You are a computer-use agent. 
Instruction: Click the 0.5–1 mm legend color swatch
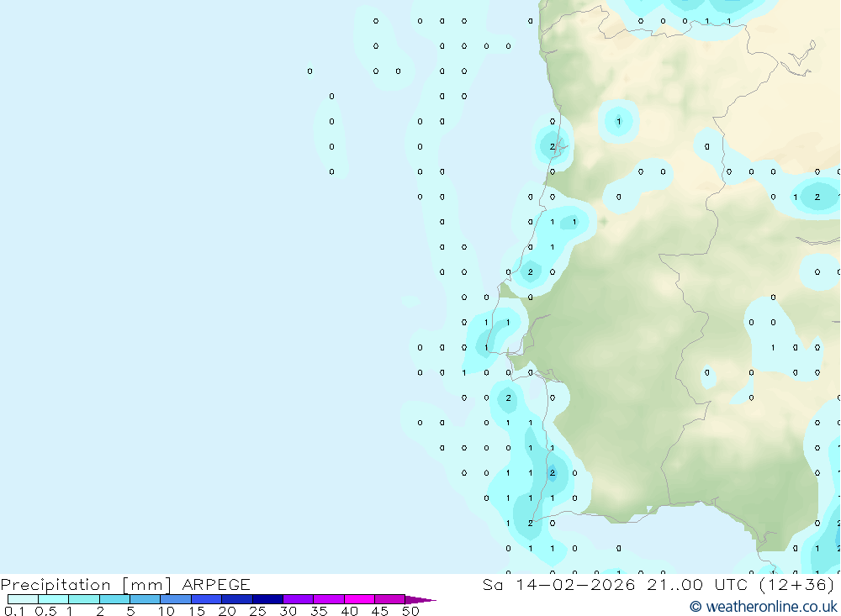pos(54,599)
